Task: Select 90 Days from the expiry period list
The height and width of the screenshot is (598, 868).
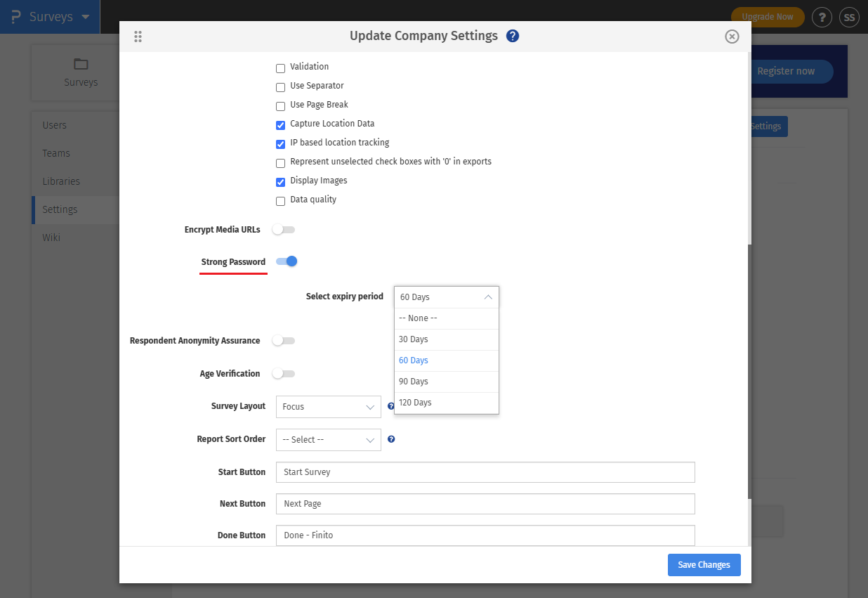Action: click(x=413, y=381)
